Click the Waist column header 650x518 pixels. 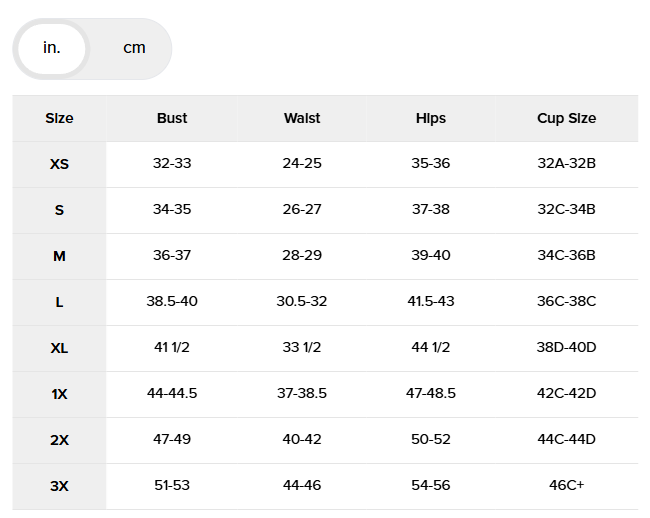[x=302, y=118]
